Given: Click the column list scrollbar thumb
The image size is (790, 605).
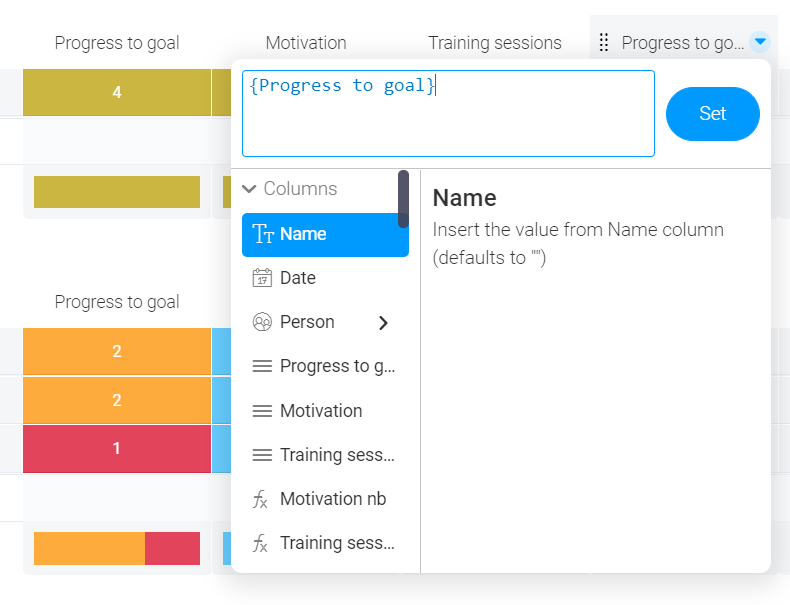Looking at the screenshot, I should (403, 198).
